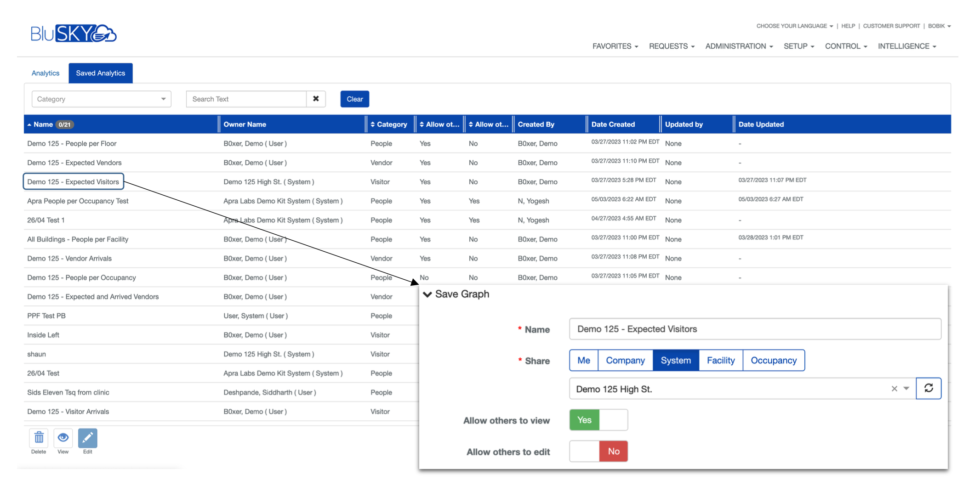The height and width of the screenshot is (497, 980).
Task: Open the Category filter dropdown
Action: 101,99
